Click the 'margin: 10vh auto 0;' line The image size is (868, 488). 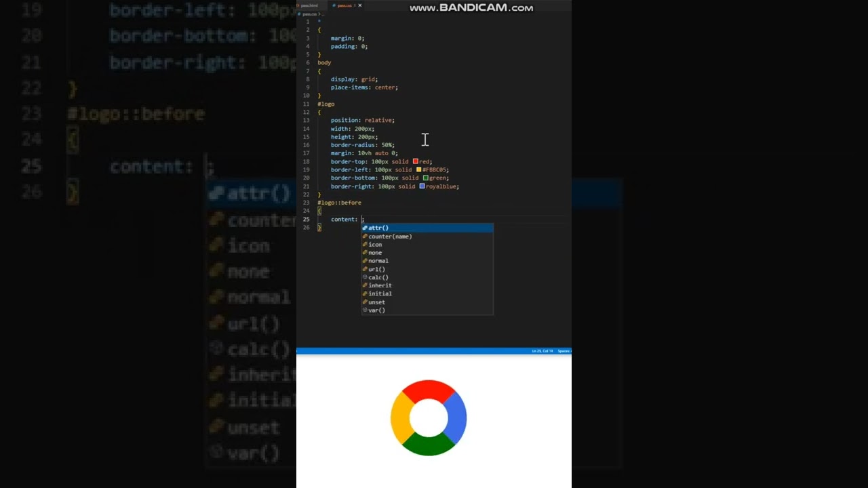(364, 153)
